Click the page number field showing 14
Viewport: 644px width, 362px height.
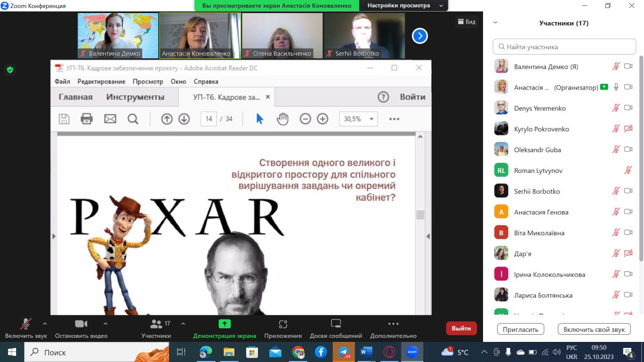point(209,119)
